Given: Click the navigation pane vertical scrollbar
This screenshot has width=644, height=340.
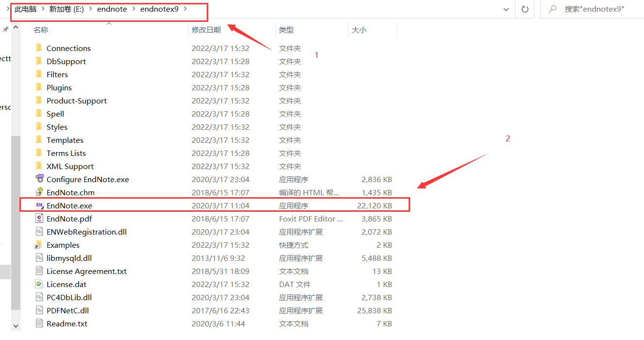Looking at the screenshot, I should tap(16, 223).
